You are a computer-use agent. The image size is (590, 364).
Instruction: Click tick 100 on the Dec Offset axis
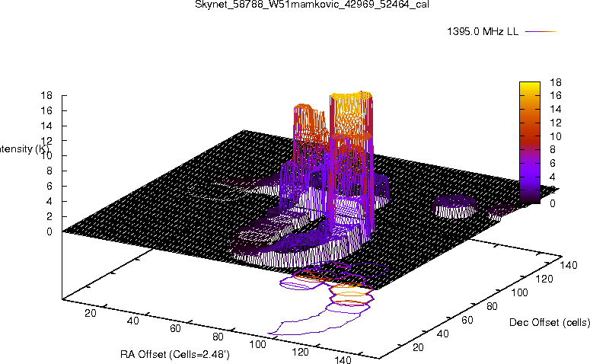click(x=519, y=292)
